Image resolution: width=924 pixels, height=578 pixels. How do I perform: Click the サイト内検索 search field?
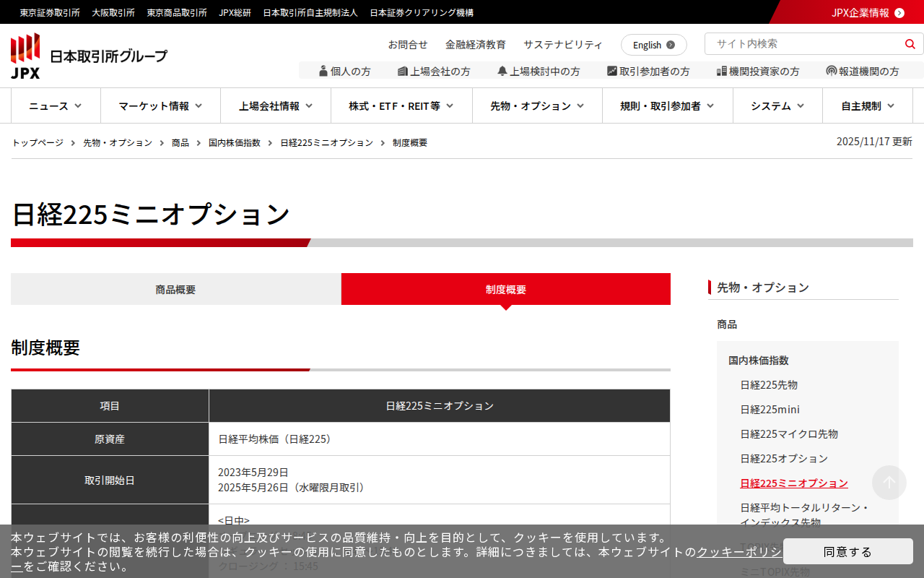(804, 43)
